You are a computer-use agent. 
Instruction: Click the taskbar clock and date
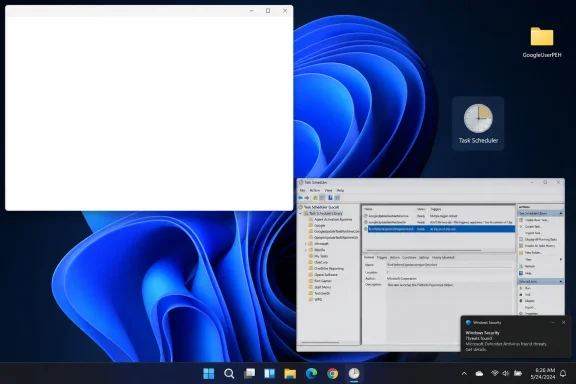[x=543, y=373]
